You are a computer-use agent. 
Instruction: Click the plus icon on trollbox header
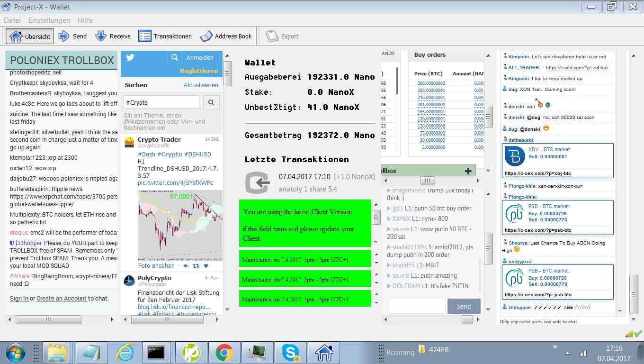point(468,171)
